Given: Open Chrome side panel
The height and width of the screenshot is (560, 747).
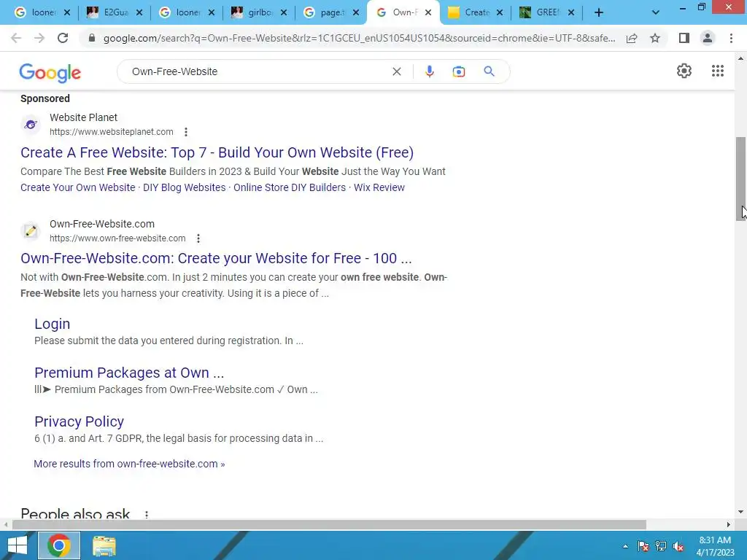Looking at the screenshot, I should [x=684, y=38].
